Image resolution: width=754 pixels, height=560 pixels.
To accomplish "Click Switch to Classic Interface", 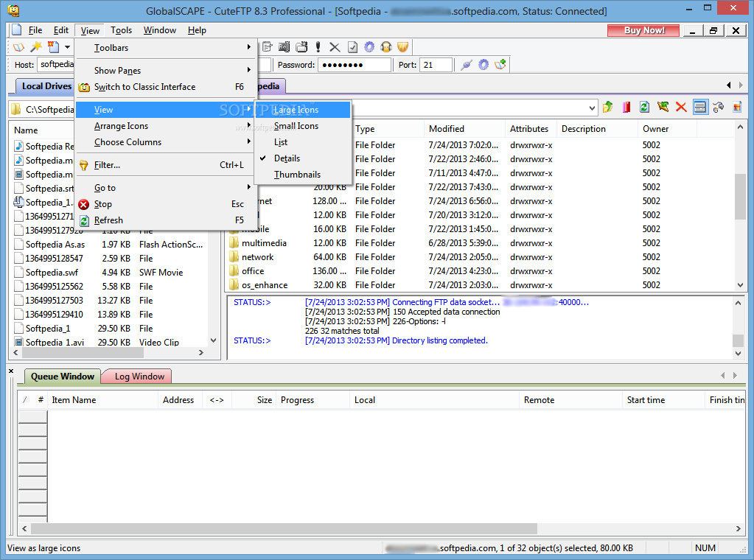I will [165, 87].
